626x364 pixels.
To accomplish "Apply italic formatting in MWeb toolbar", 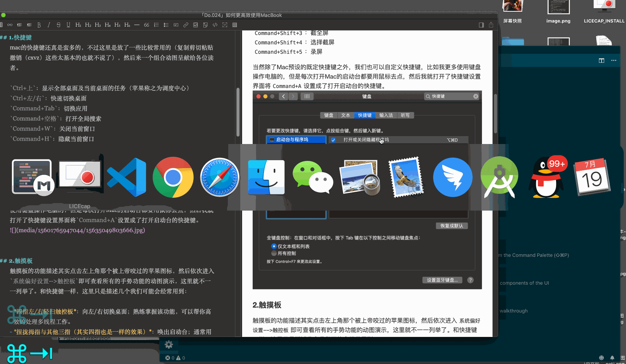I will (49, 25).
